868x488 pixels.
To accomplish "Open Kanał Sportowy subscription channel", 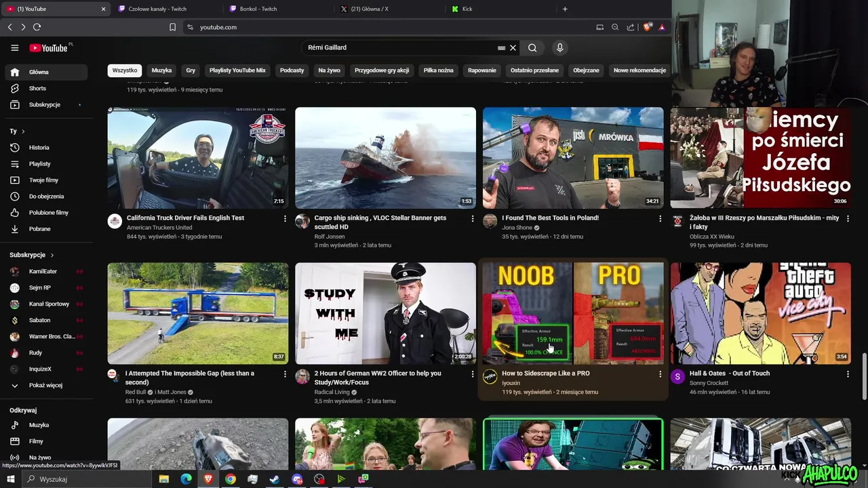I will pyautogui.click(x=46, y=304).
